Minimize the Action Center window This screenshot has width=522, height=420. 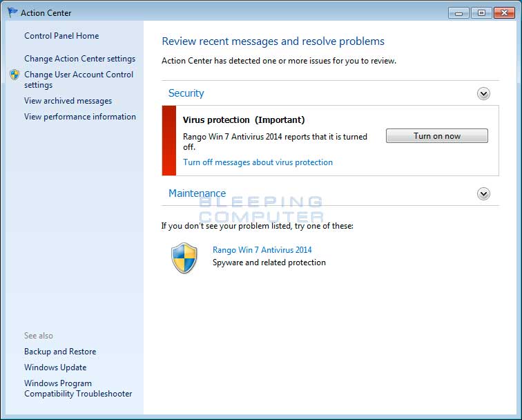(458, 13)
